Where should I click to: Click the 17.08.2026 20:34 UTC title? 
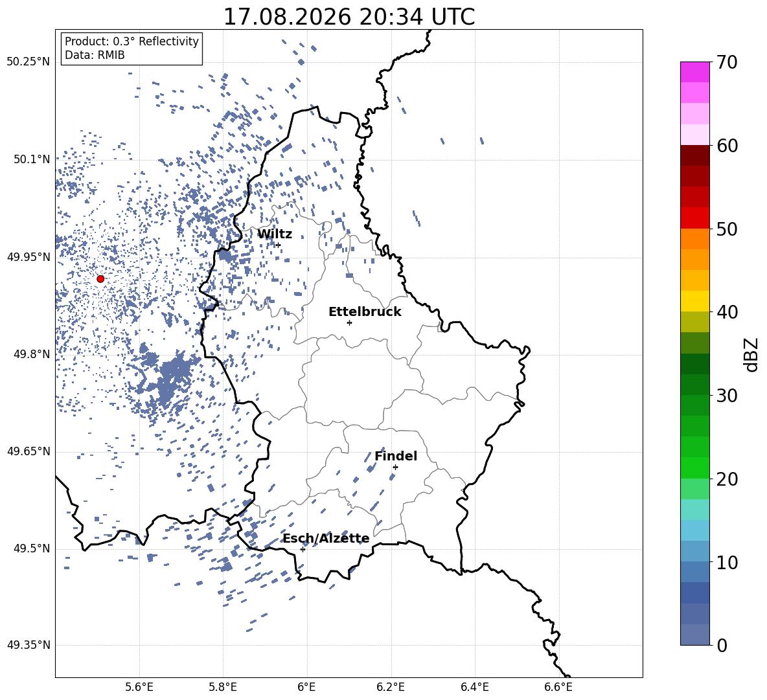click(x=349, y=17)
